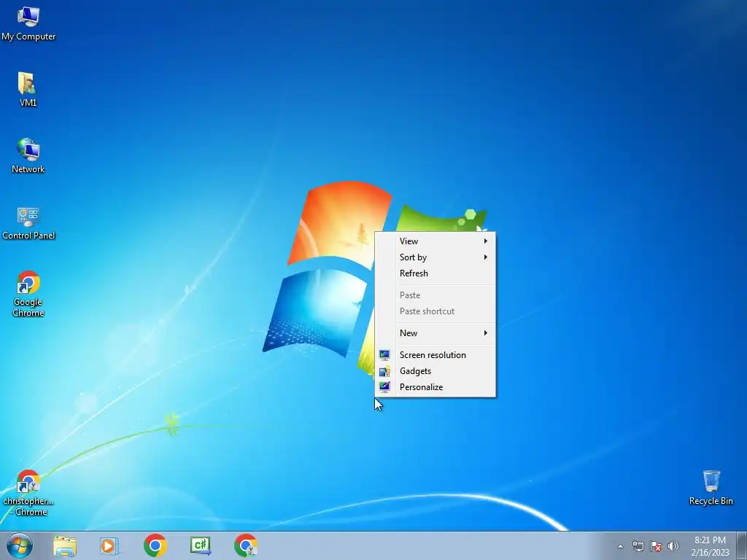Open the network status tray icon

tap(638, 546)
